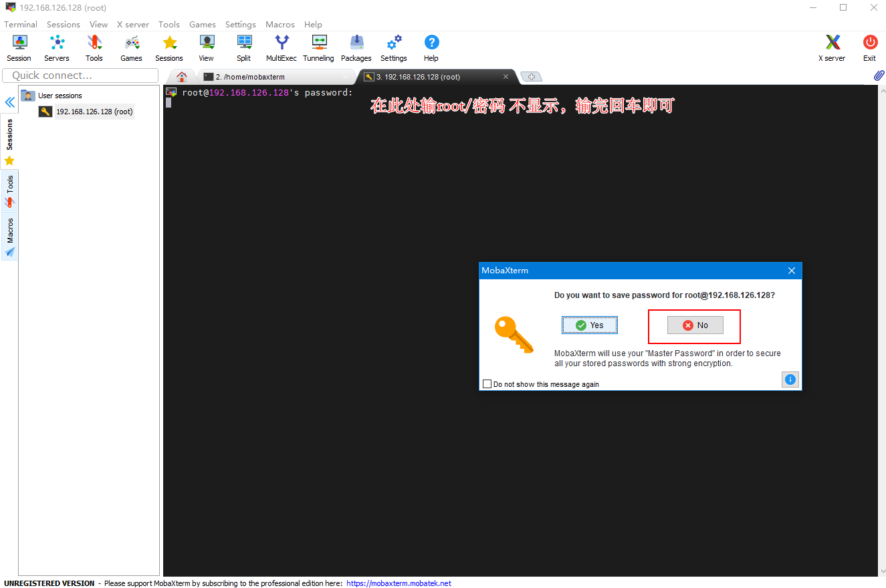Open the View toolbar icon
886x588 pixels.
207,48
